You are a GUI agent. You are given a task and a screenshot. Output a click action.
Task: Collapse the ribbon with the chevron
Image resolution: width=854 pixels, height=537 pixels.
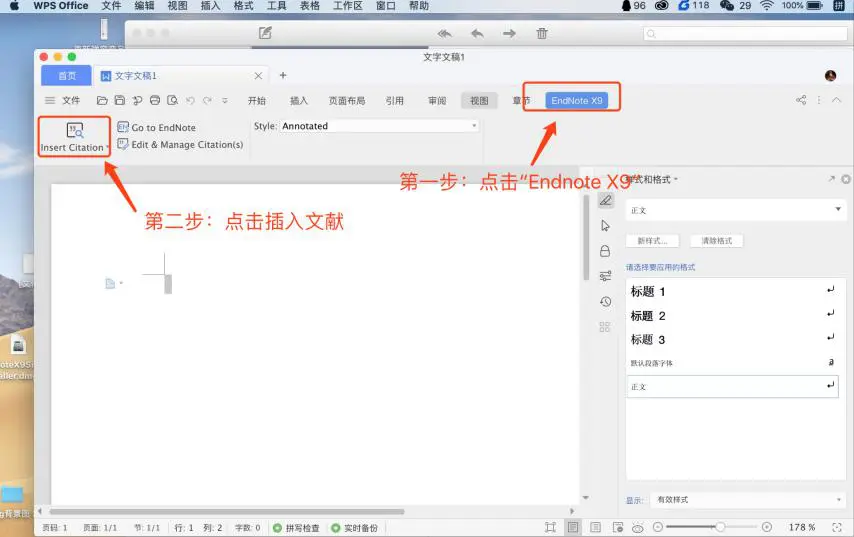[x=837, y=100]
